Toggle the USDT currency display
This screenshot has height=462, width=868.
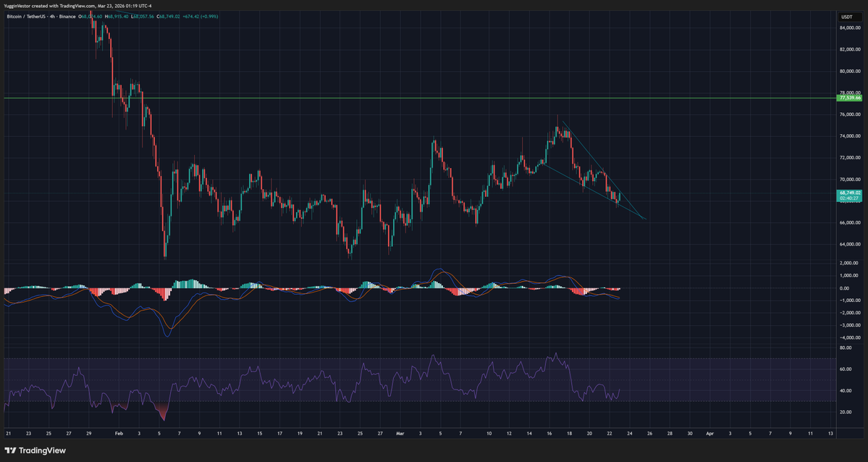(848, 17)
